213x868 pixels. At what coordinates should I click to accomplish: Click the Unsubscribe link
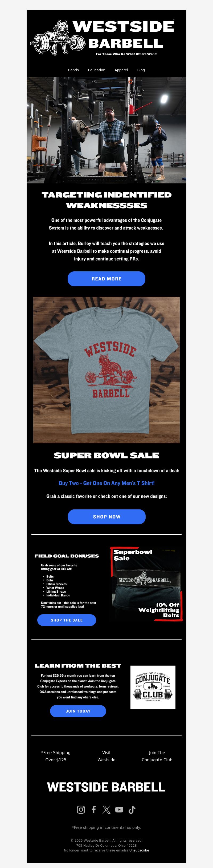click(139, 850)
